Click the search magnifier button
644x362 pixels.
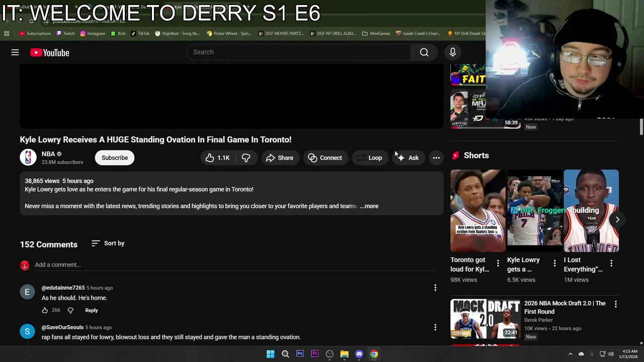tap(424, 52)
